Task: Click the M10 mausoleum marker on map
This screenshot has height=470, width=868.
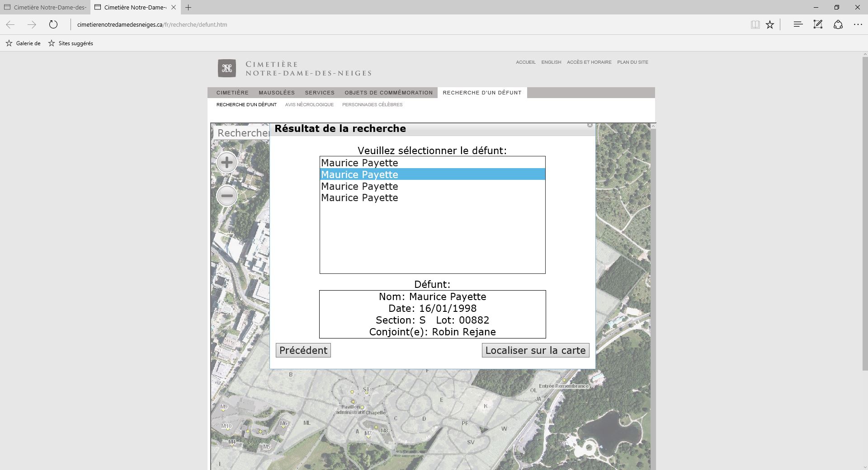Action: click(x=226, y=426)
